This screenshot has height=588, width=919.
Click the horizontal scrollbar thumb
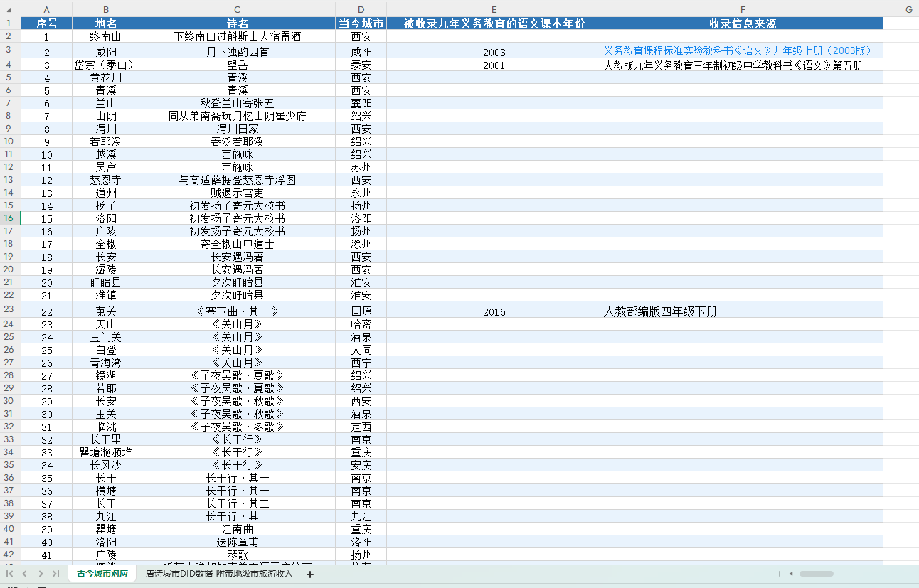coord(816,574)
